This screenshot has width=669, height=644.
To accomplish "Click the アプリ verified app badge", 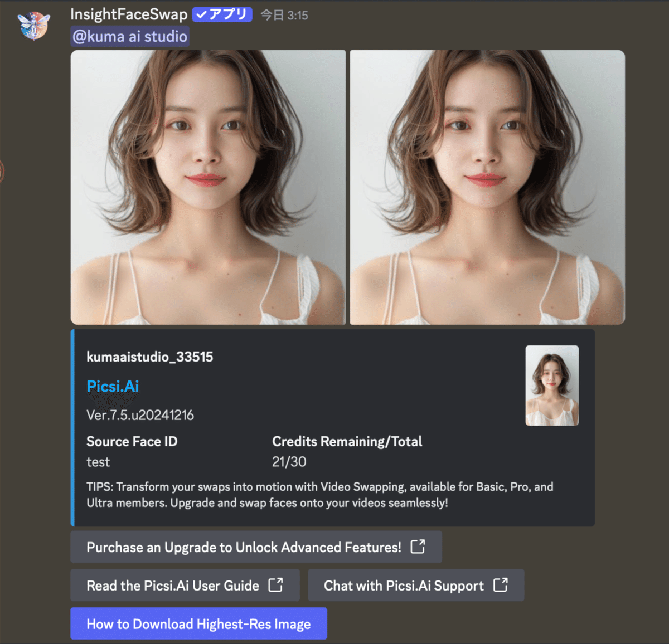I will click(221, 15).
